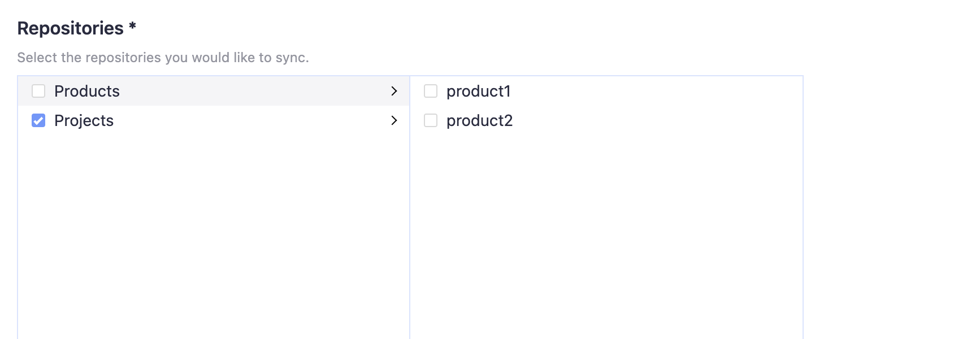The width and height of the screenshot is (980, 339).
Task: Click the product1 label text
Action: (478, 91)
